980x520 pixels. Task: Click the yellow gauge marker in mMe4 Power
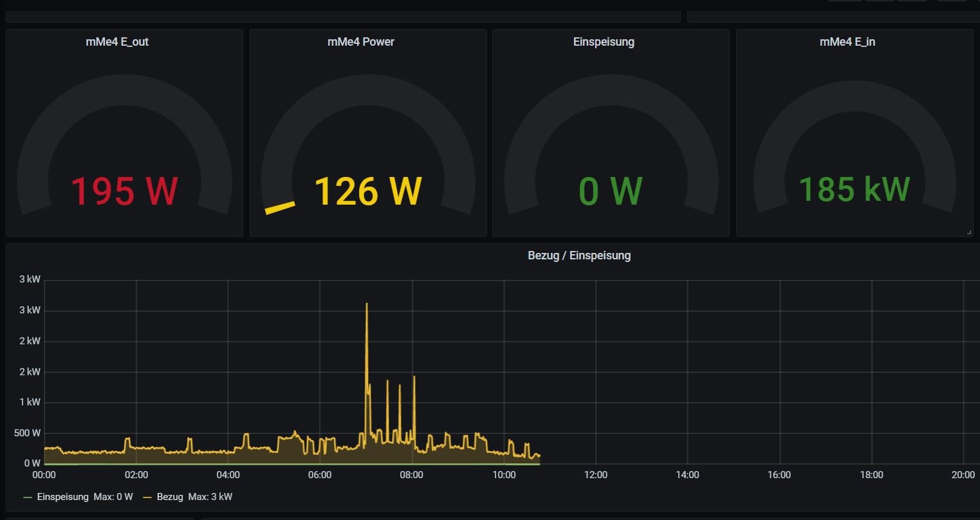[280, 207]
